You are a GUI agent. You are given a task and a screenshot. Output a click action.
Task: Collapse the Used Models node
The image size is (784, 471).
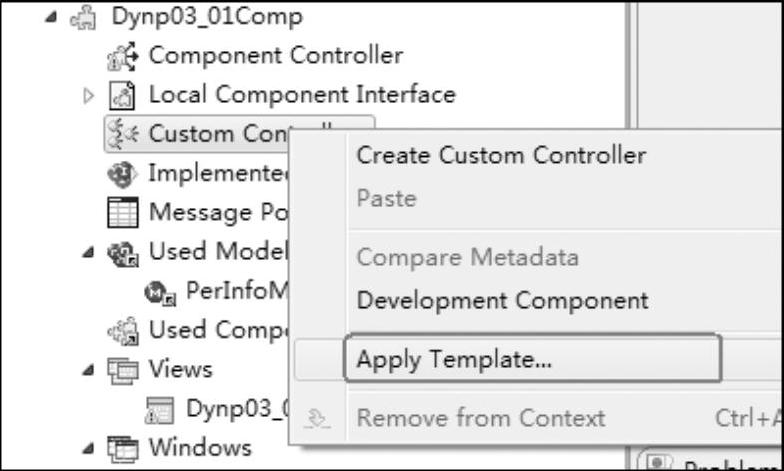pyautogui.click(x=88, y=253)
